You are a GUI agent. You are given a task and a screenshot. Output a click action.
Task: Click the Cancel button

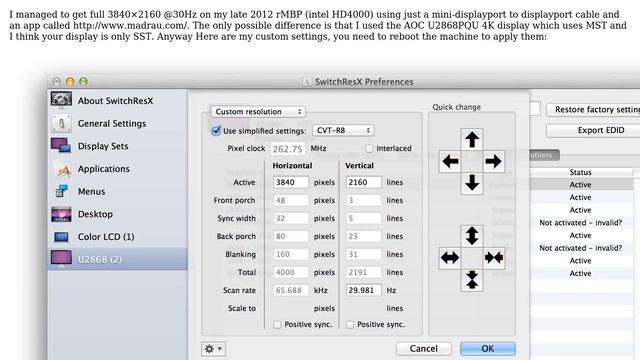click(424, 349)
